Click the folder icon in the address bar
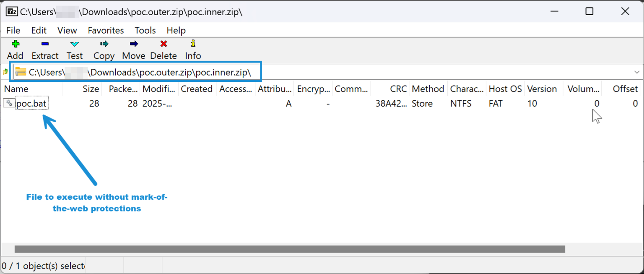 tap(20, 71)
